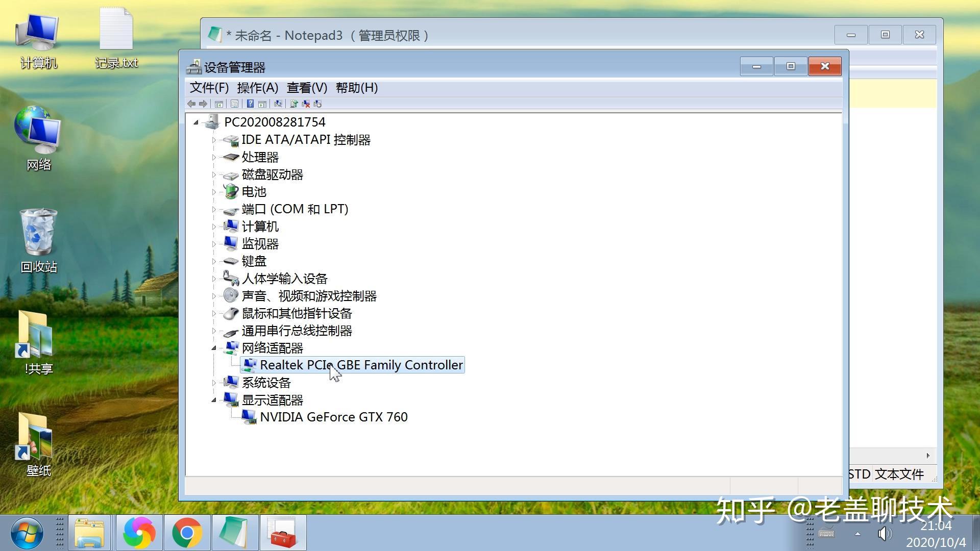Expand the 监视器 category
Screen dimensions: 980x551
pos(214,244)
